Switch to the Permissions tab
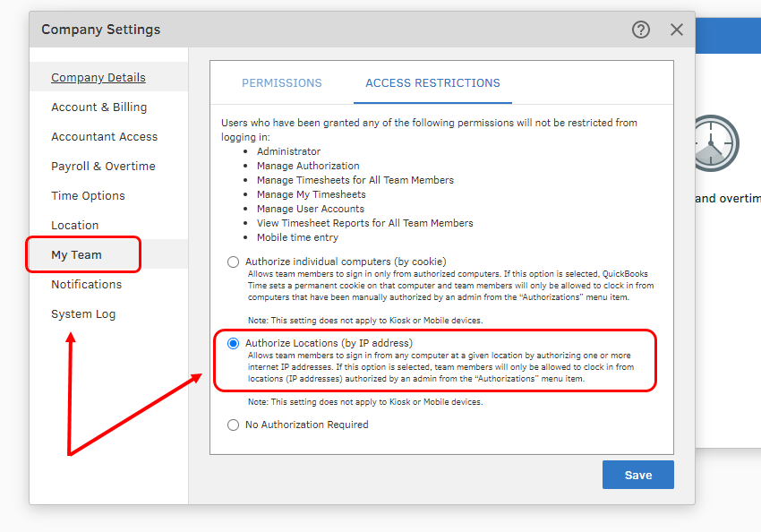This screenshot has height=532, width=761. [281, 83]
